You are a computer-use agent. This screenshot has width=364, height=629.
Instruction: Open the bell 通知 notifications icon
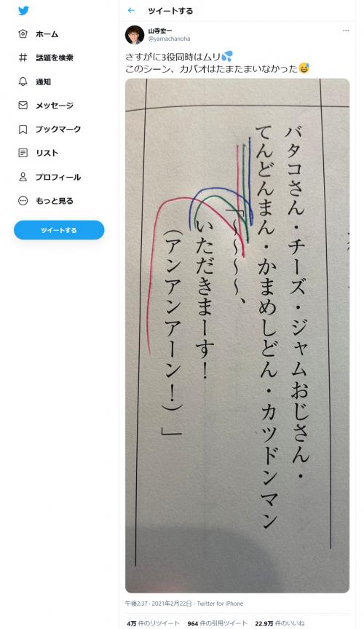coord(23,82)
